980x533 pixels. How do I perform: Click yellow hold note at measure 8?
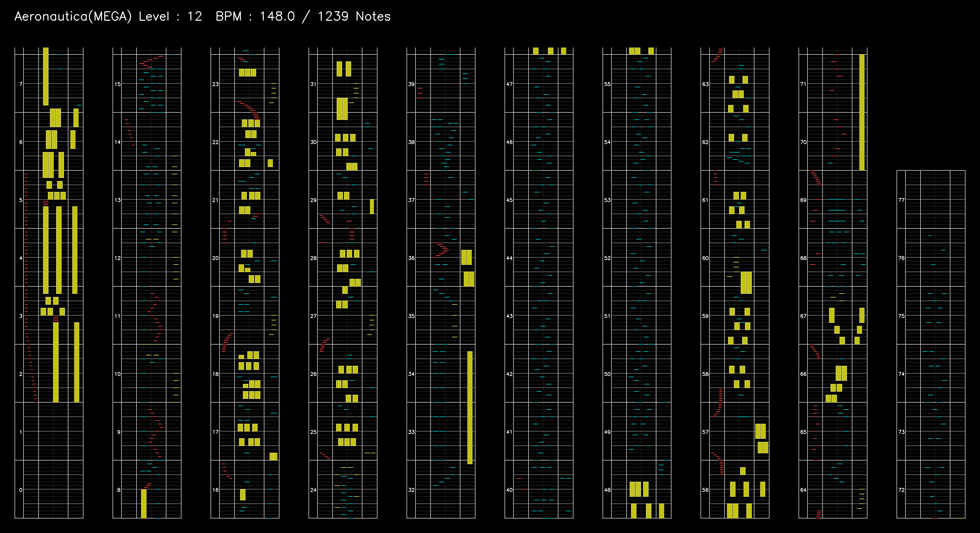[x=144, y=504]
